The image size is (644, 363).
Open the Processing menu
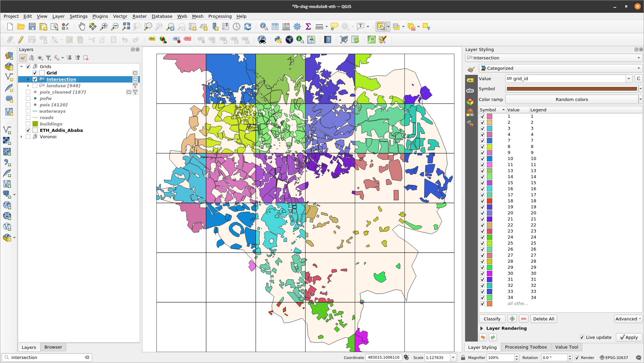pos(219,16)
